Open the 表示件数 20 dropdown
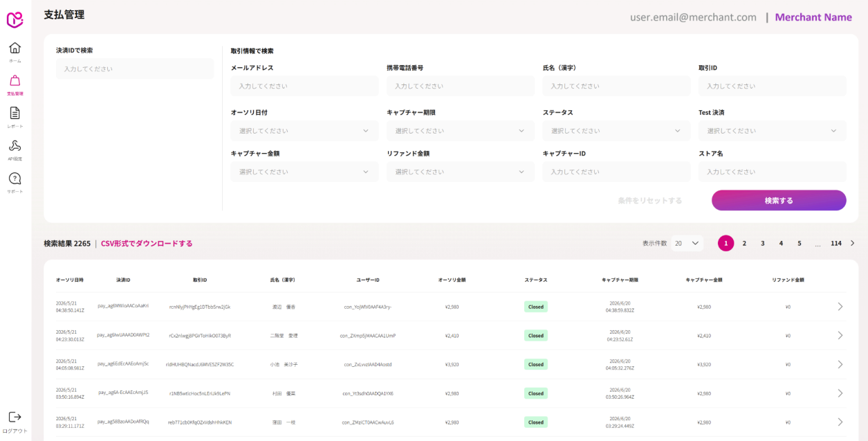The width and height of the screenshot is (868, 441). click(687, 243)
